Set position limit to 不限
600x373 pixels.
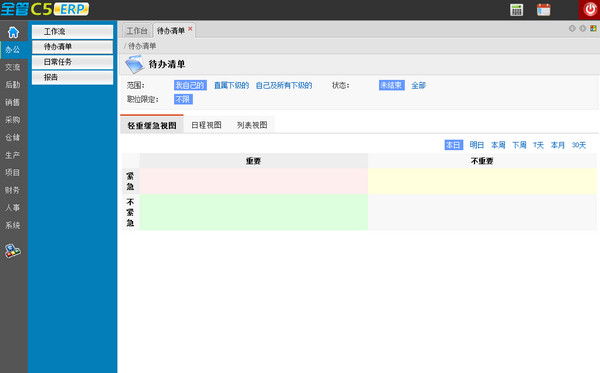183,99
